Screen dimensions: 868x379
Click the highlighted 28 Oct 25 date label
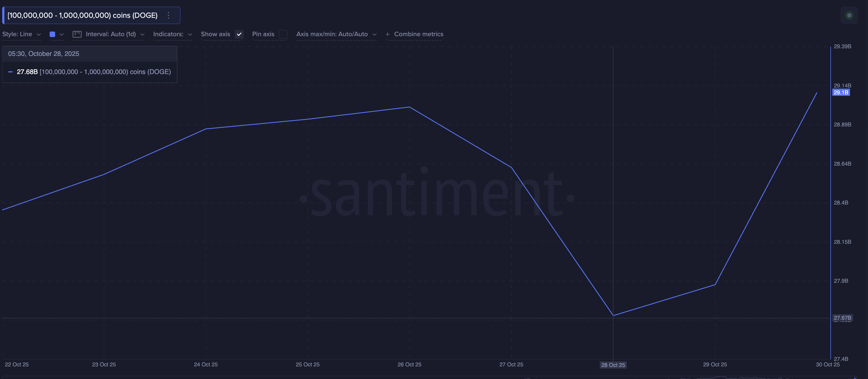(x=613, y=365)
